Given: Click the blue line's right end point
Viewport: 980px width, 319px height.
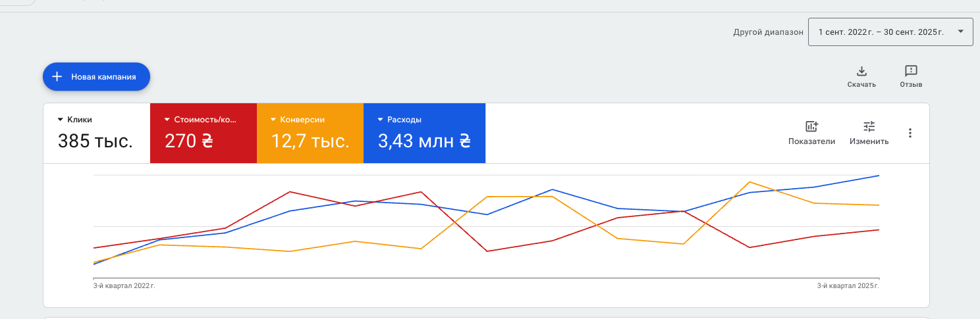Looking at the screenshot, I should (879, 176).
